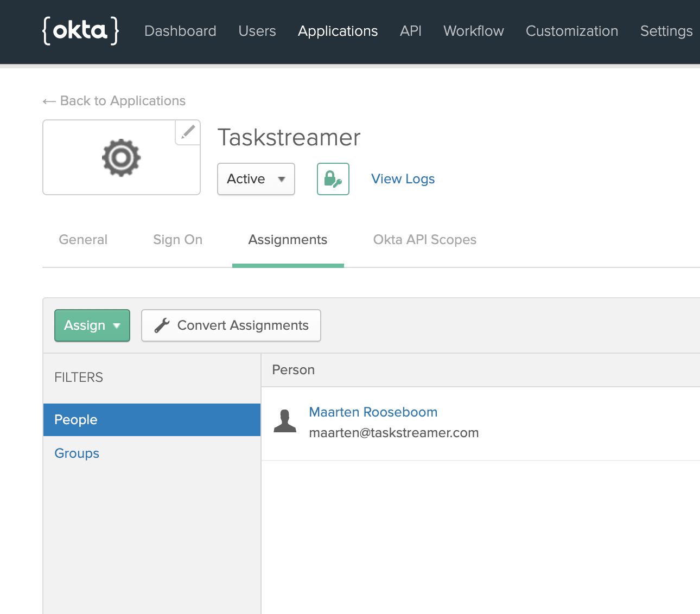The image size is (700, 614).
Task: Click the Taskstreamer app title
Action: pyautogui.click(x=289, y=137)
